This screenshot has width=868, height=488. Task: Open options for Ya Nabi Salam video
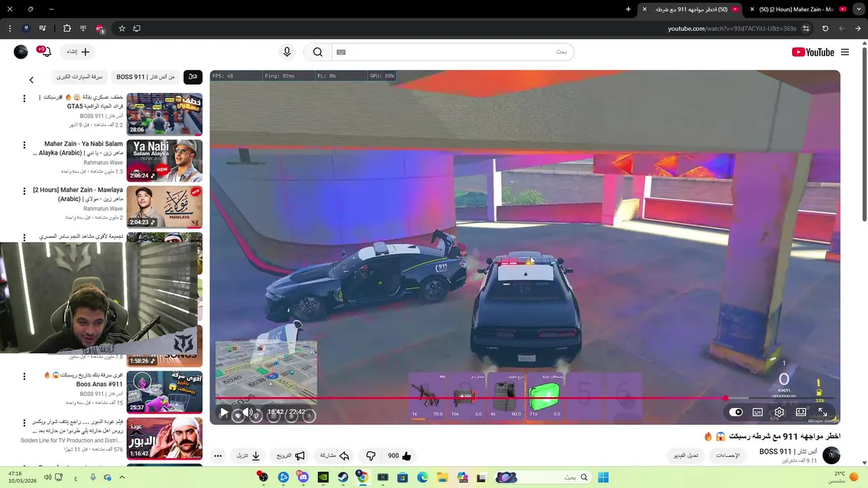pyautogui.click(x=24, y=145)
